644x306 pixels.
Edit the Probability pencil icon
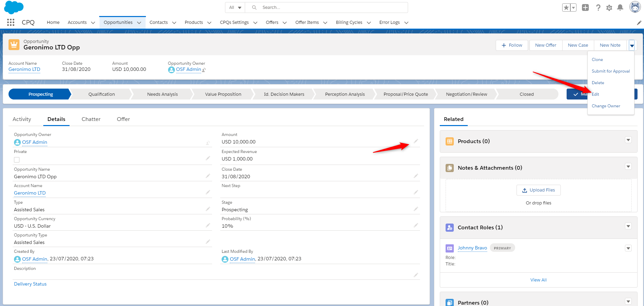[416, 225]
